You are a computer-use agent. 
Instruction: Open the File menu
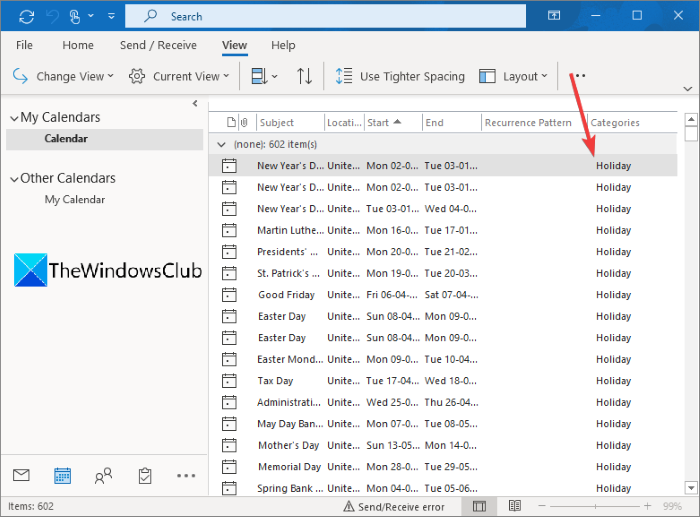point(24,45)
